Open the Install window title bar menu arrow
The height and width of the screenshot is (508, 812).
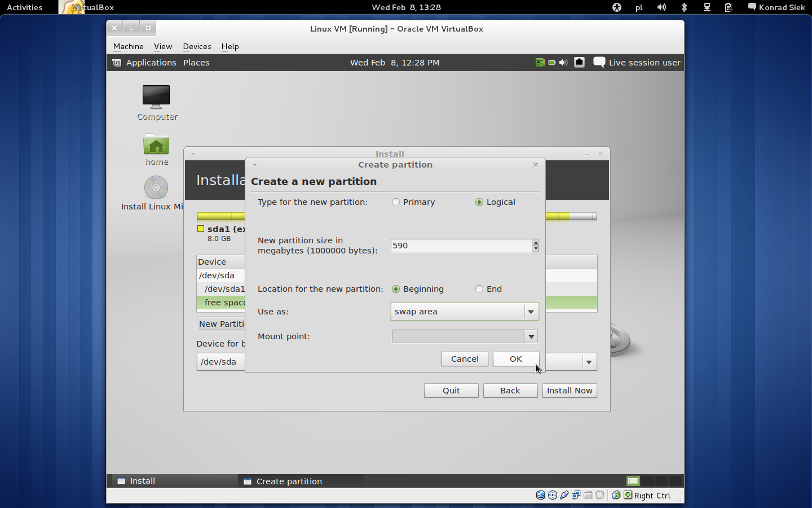[193, 154]
